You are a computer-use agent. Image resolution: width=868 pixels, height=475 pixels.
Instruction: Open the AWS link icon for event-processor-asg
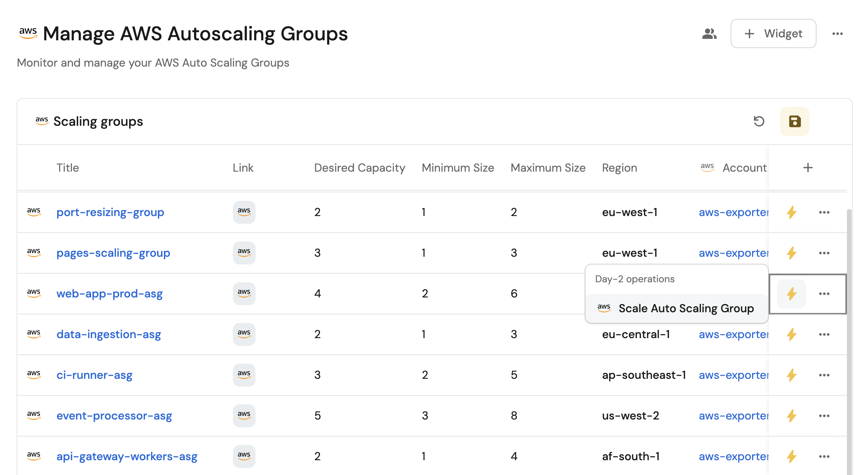[244, 415]
